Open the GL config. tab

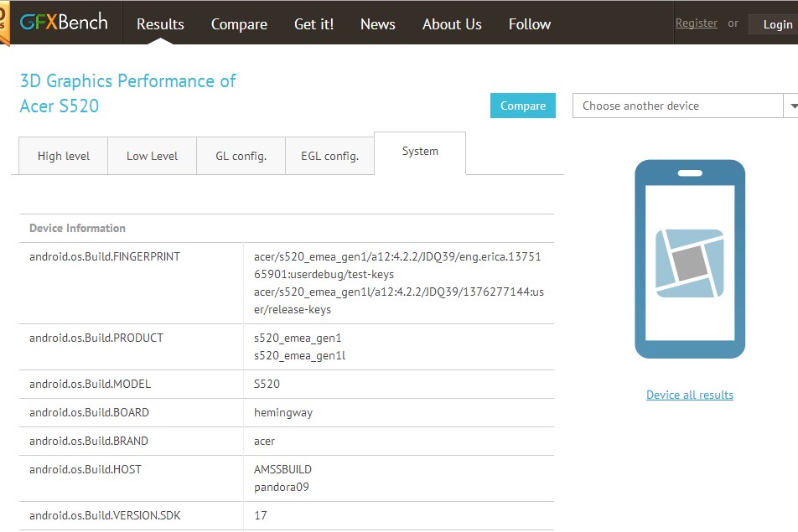[241, 156]
